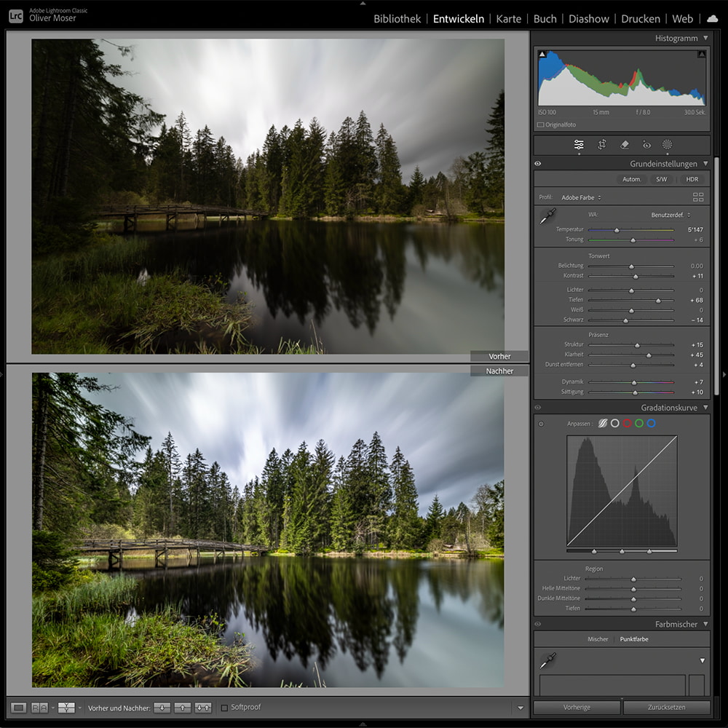Image resolution: width=728 pixels, height=728 pixels.
Task: Switch to the Drucken module
Action: coord(640,19)
